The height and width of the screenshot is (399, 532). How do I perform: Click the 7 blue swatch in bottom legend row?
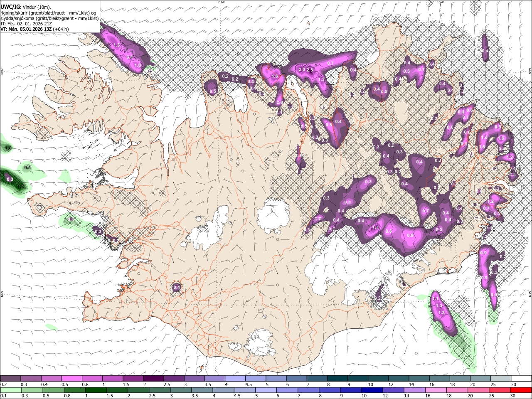[308, 390]
